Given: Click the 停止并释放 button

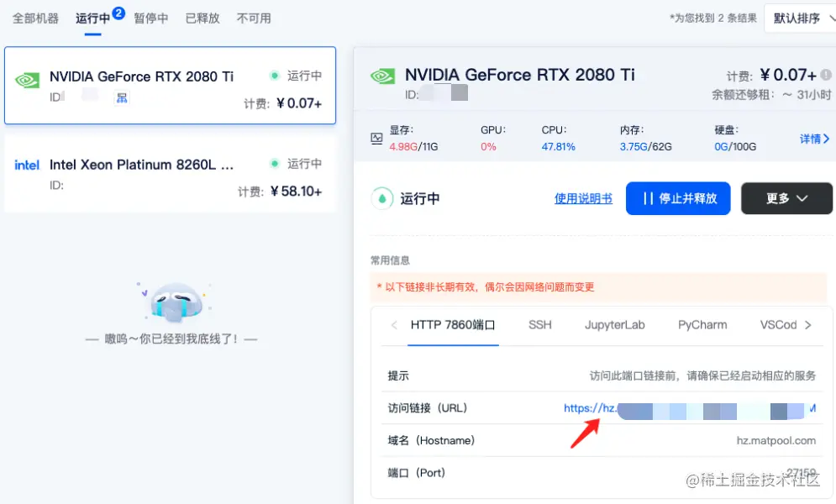Looking at the screenshot, I should (678, 199).
